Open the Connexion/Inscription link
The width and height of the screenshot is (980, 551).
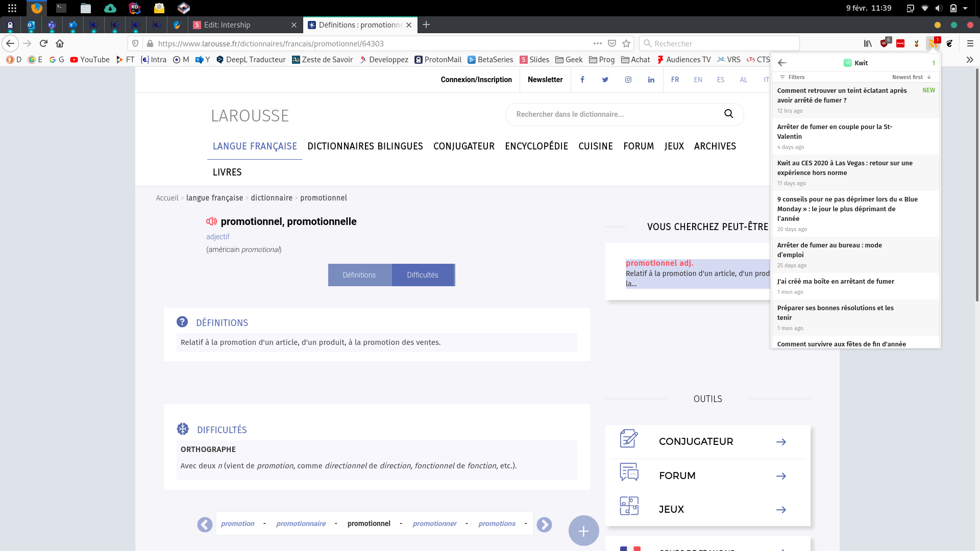click(476, 80)
